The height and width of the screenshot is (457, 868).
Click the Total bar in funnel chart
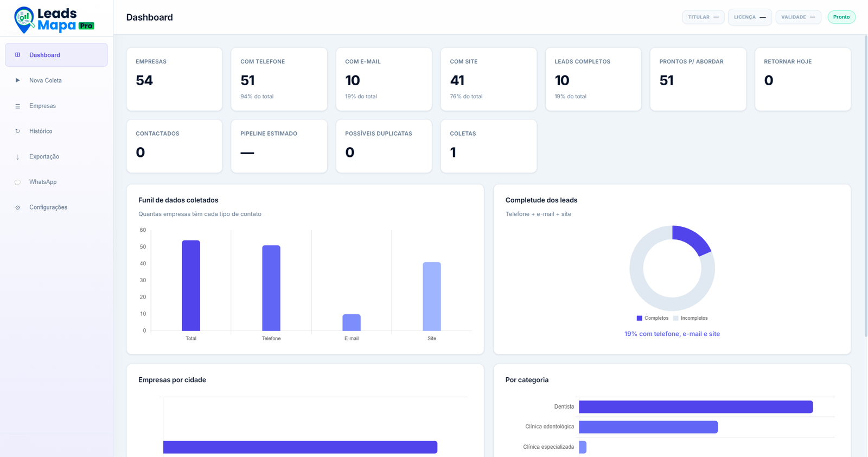(x=191, y=285)
